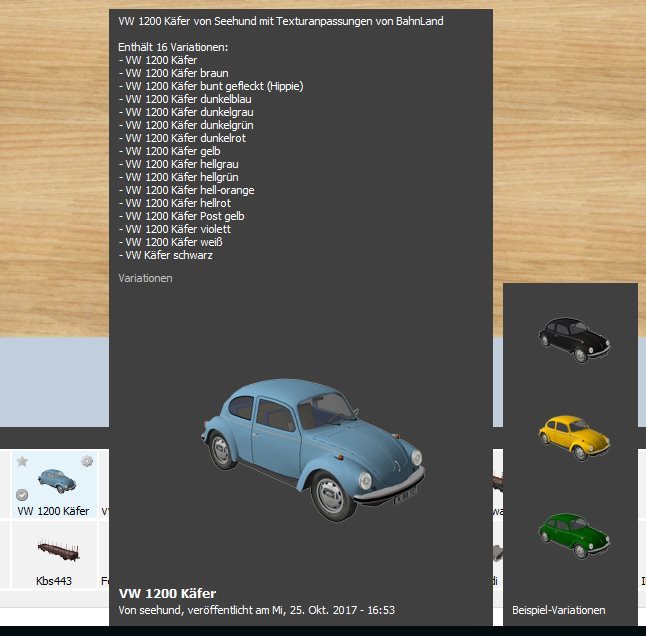Click list entry 'VW 1200 Käfer dunkelgrau'
The image size is (646, 636).
tap(186, 112)
